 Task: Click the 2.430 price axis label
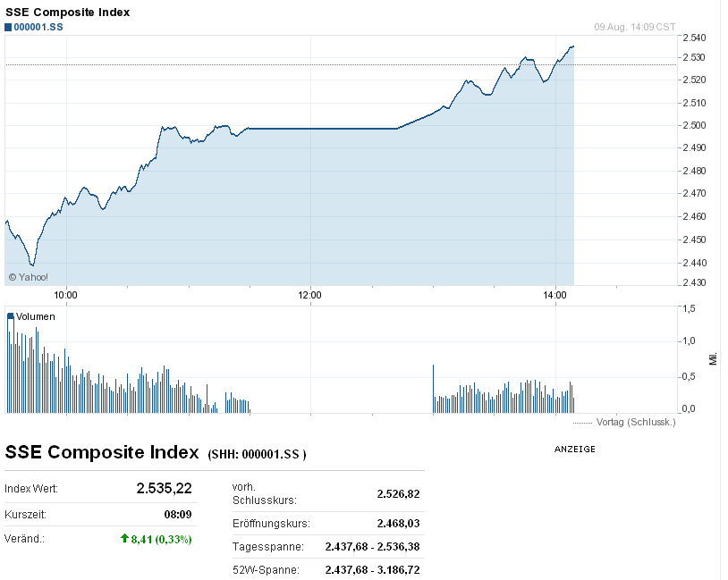(694, 282)
